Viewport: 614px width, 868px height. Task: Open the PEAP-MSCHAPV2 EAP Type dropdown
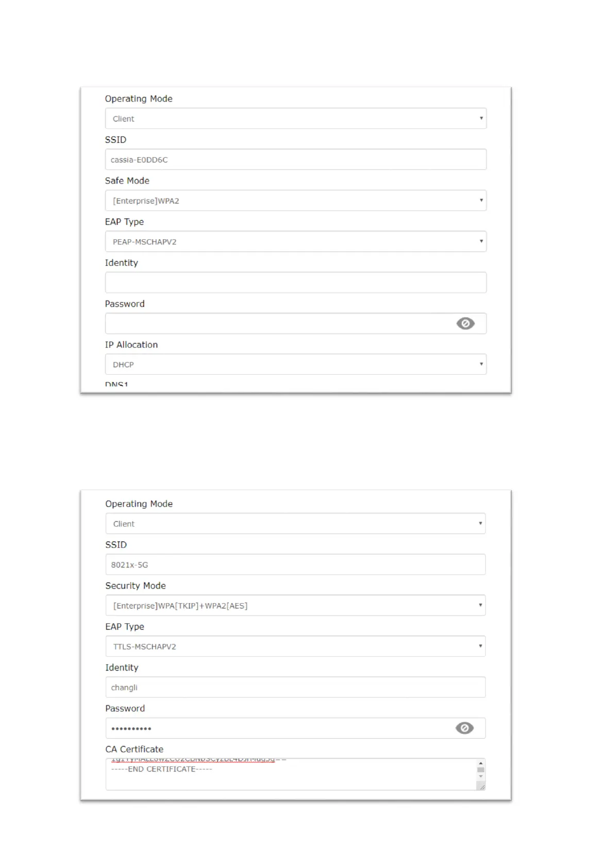point(295,241)
